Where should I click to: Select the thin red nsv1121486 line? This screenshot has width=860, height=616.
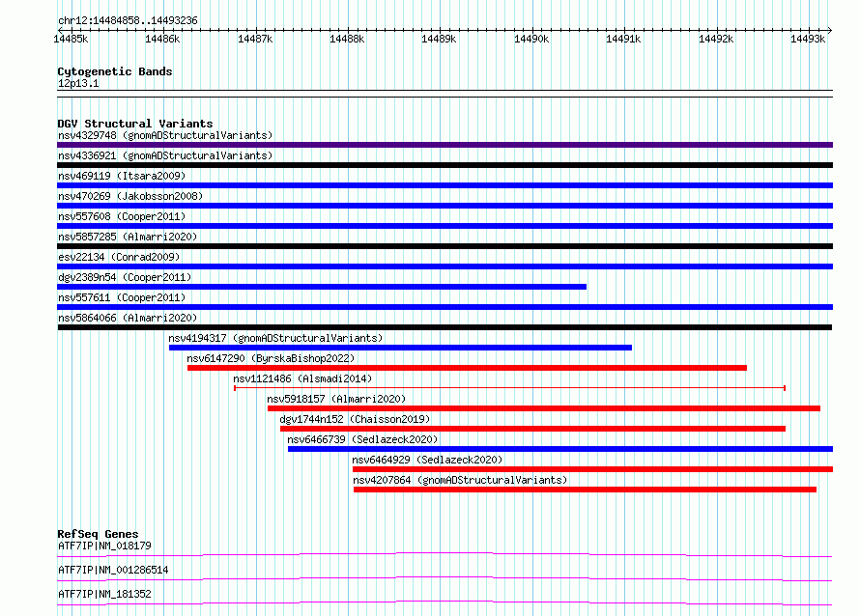coord(510,388)
